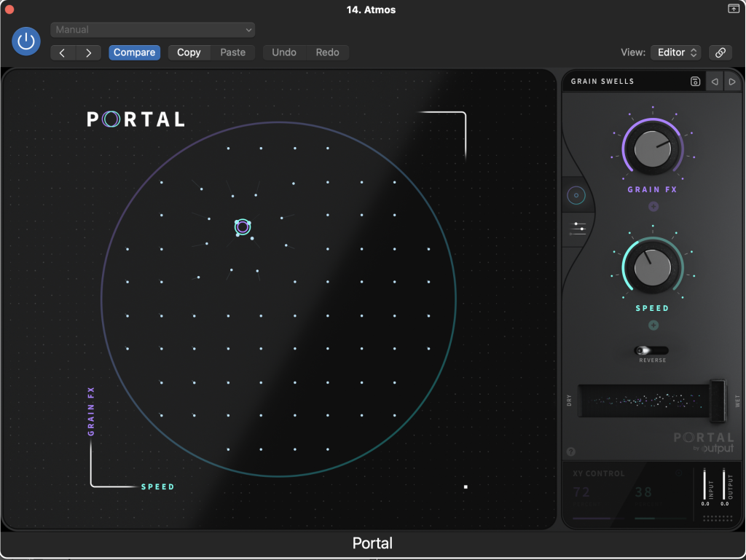Screen dimensions: 746x560
Task: Toggle the Compare button
Action: pyautogui.click(x=134, y=52)
